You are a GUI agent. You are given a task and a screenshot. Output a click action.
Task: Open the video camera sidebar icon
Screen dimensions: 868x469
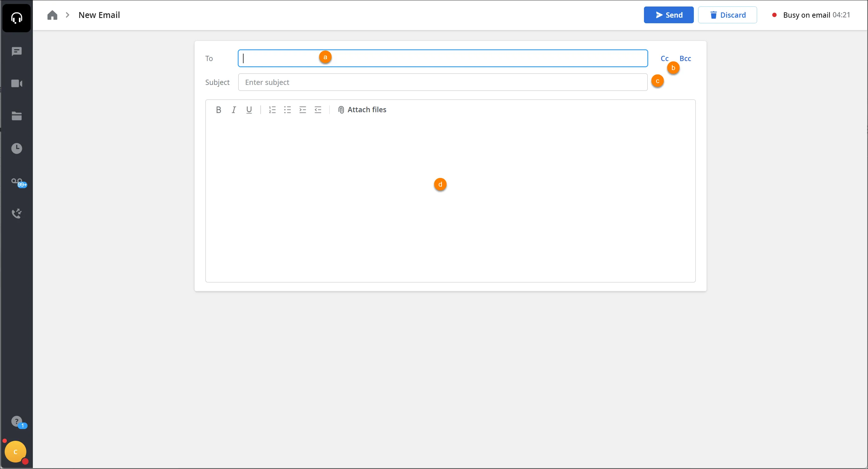(x=16, y=84)
